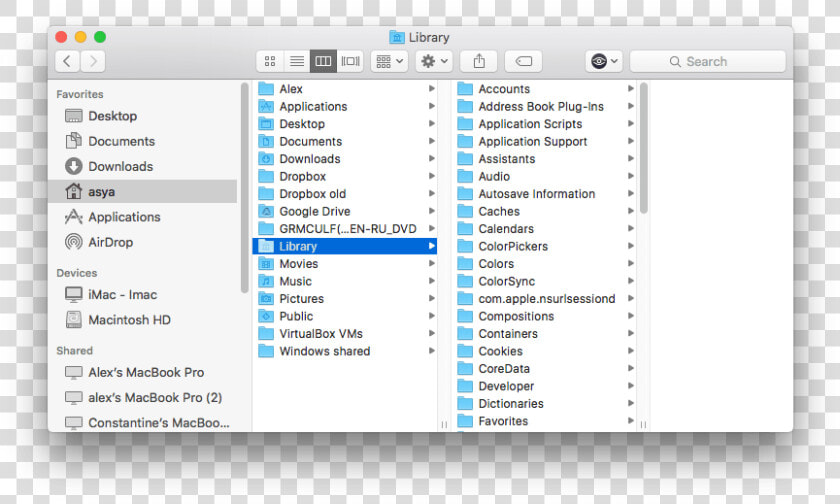The image size is (840, 504).
Task: Select the Pictures folder
Action: [x=344, y=298]
